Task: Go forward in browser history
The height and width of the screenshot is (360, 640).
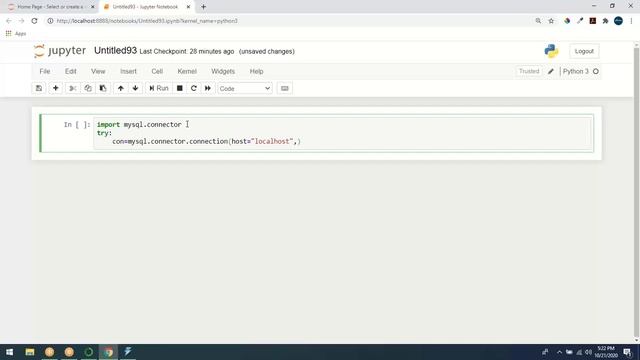Action: click(22, 21)
